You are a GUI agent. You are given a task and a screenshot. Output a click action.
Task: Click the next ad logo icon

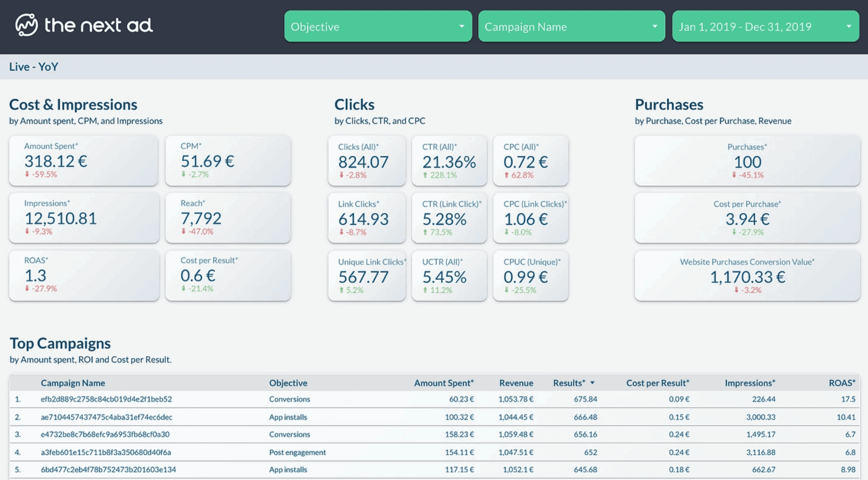point(26,25)
